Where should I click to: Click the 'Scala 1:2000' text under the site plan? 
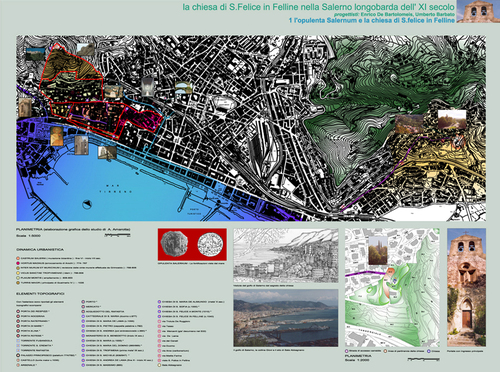[357, 360]
